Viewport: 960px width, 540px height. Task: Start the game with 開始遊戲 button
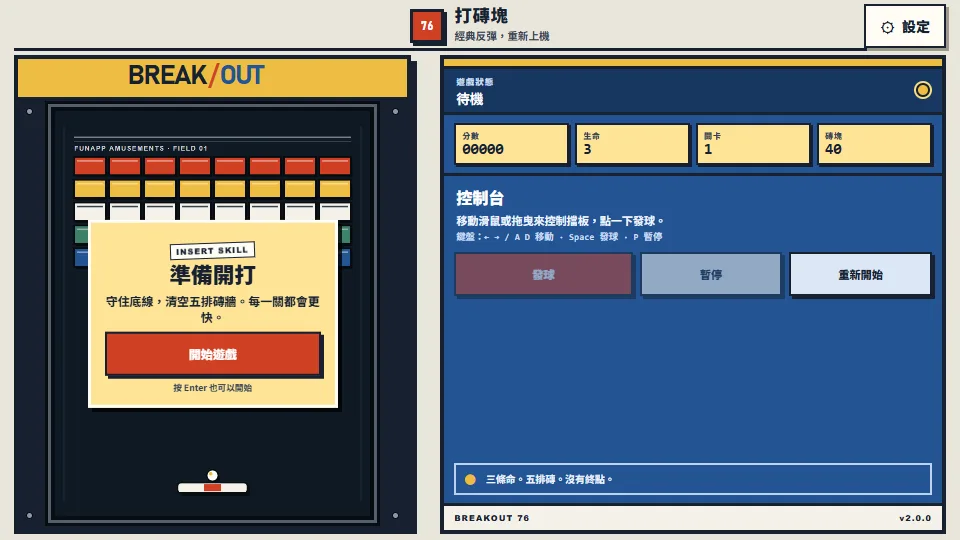[213, 354]
